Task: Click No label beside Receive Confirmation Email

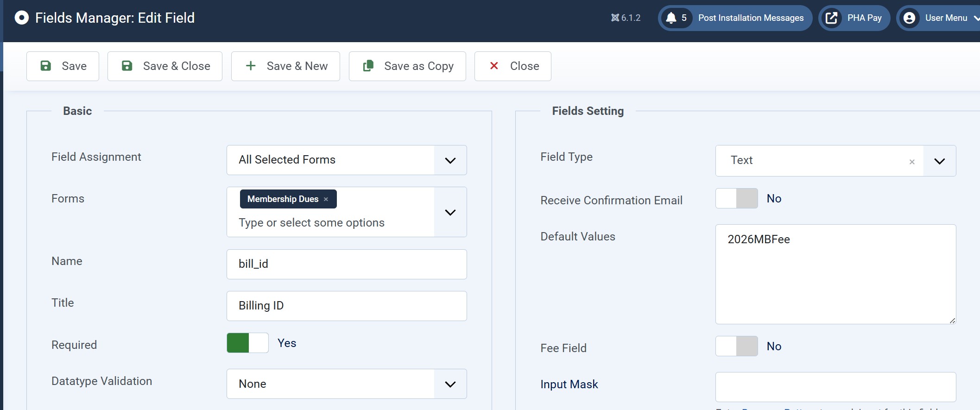Action: point(774,198)
